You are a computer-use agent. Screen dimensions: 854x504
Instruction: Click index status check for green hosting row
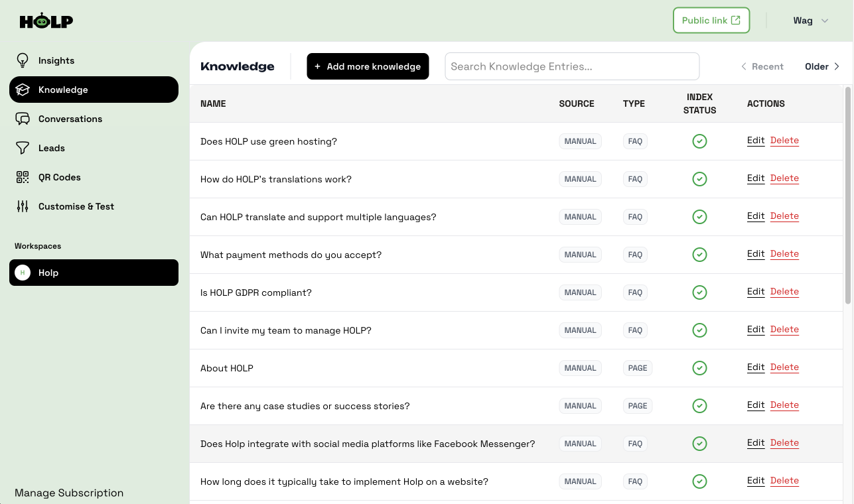(x=699, y=141)
